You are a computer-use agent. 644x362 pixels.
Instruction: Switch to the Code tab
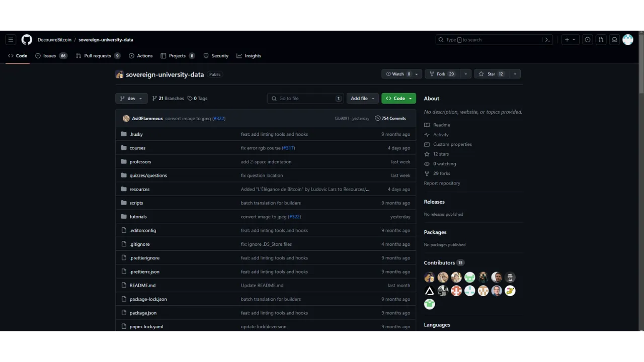click(18, 56)
